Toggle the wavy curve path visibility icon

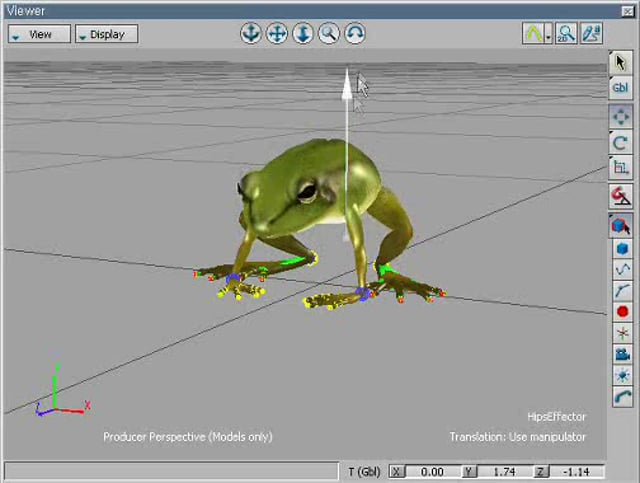[x=622, y=269]
